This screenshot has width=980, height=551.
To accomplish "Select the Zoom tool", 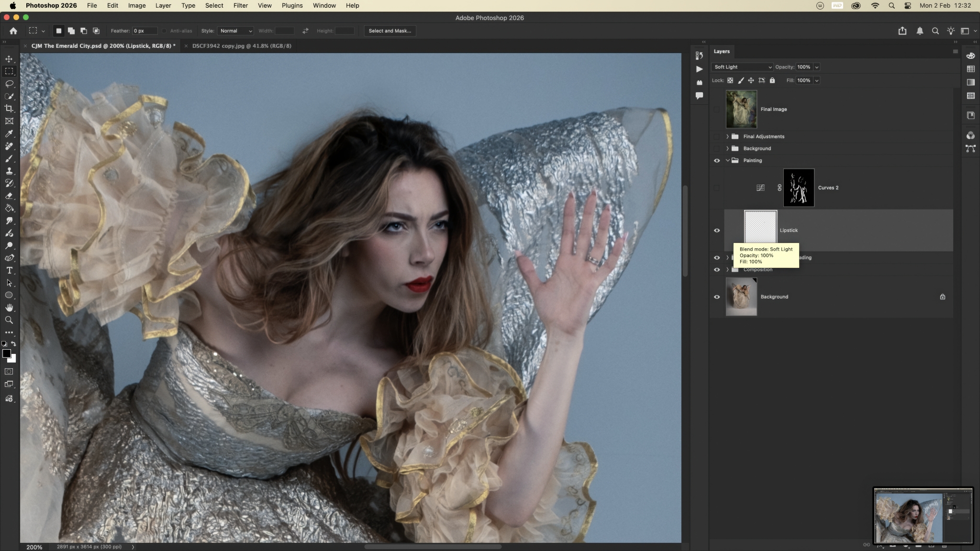I will [x=9, y=320].
